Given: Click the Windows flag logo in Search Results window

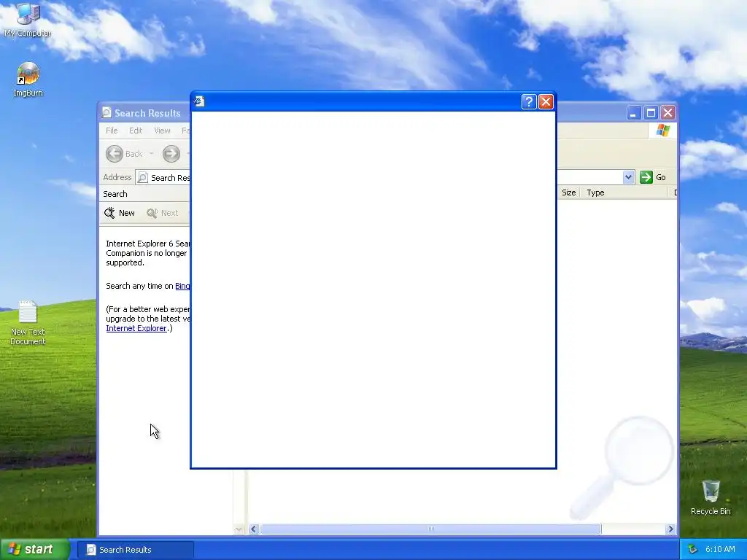Looking at the screenshot, I should tap(662, 130).
